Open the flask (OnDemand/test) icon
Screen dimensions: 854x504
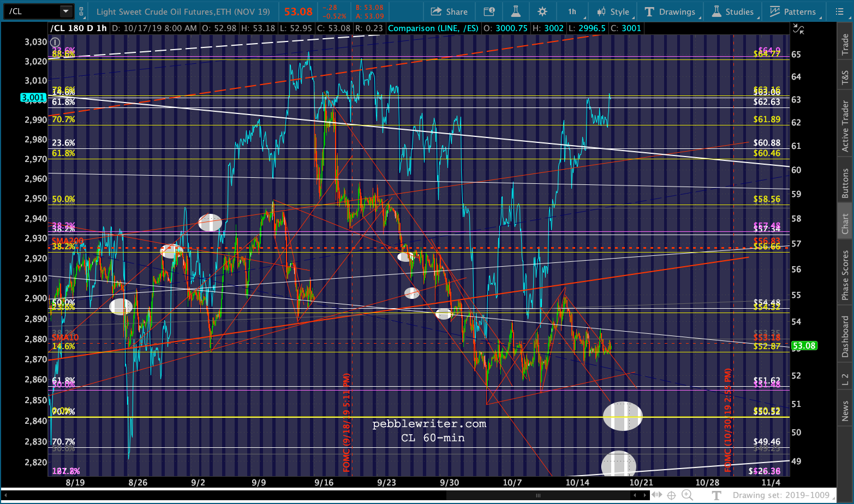coord(515,11)
